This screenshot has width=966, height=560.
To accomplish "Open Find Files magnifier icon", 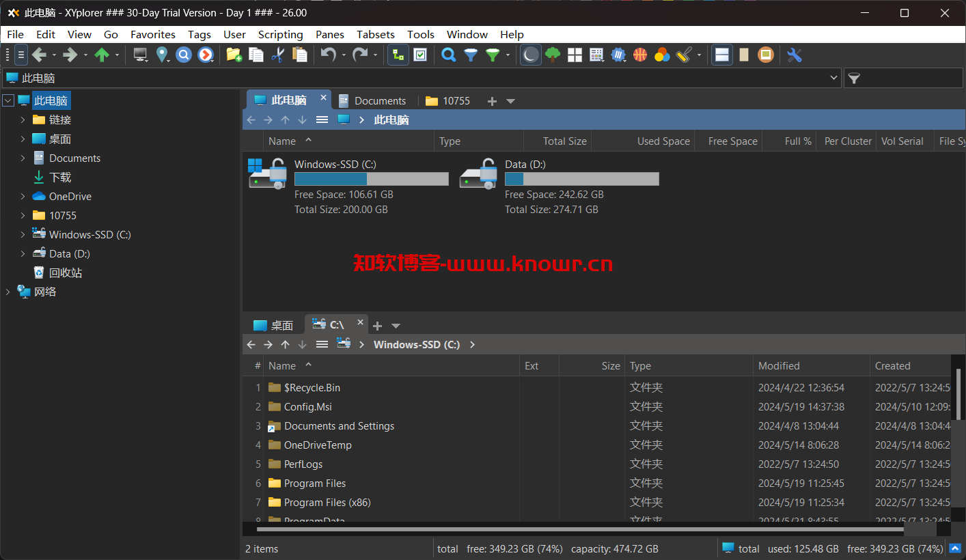I will pos(448,55).
